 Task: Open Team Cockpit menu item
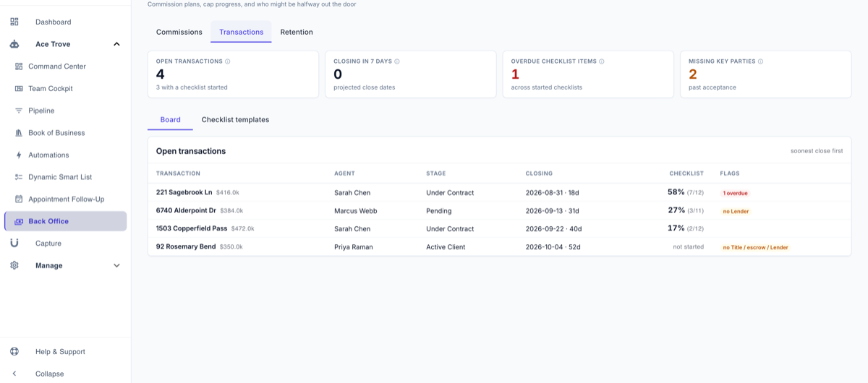coord(51,88)
